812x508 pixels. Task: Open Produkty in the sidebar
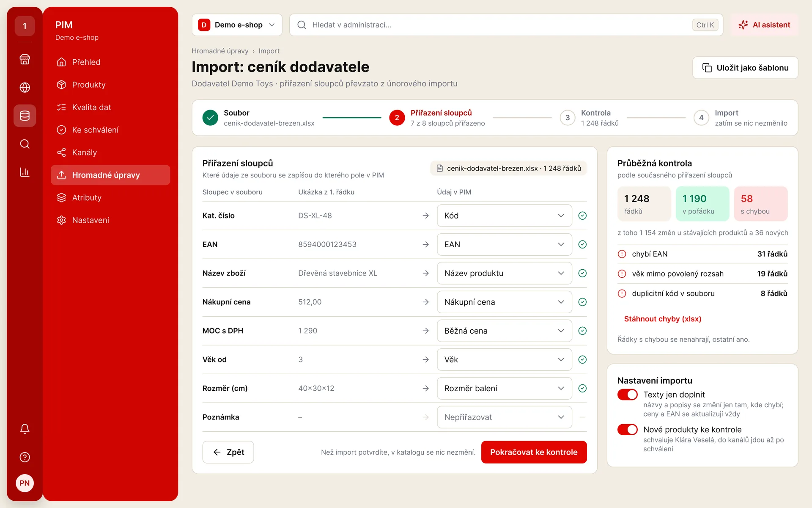[110, 85]
